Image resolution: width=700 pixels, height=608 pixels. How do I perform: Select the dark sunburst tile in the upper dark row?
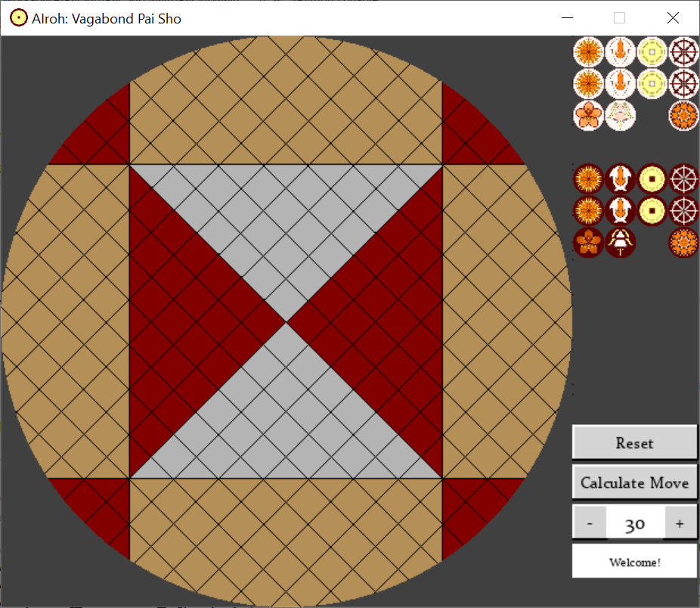(588, 178)
